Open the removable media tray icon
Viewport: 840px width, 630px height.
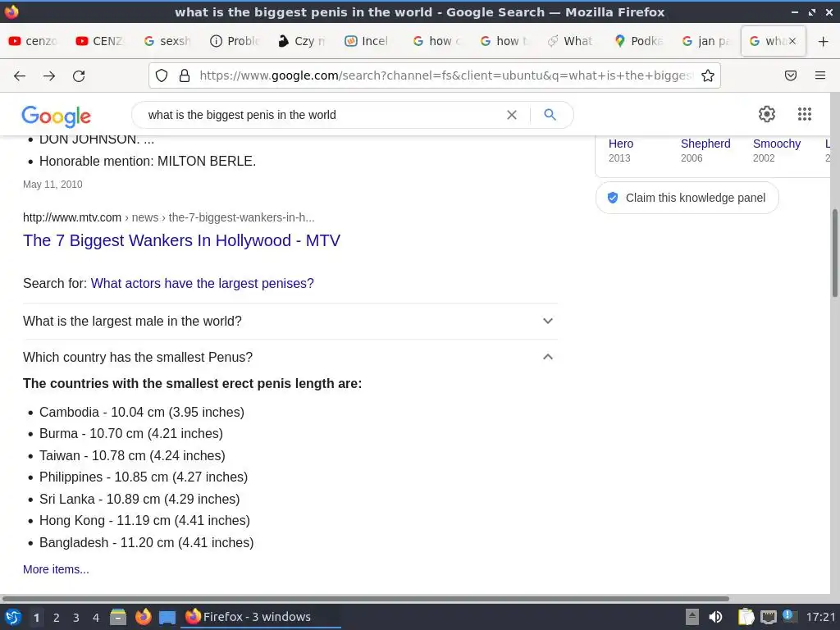coord(692,617)
